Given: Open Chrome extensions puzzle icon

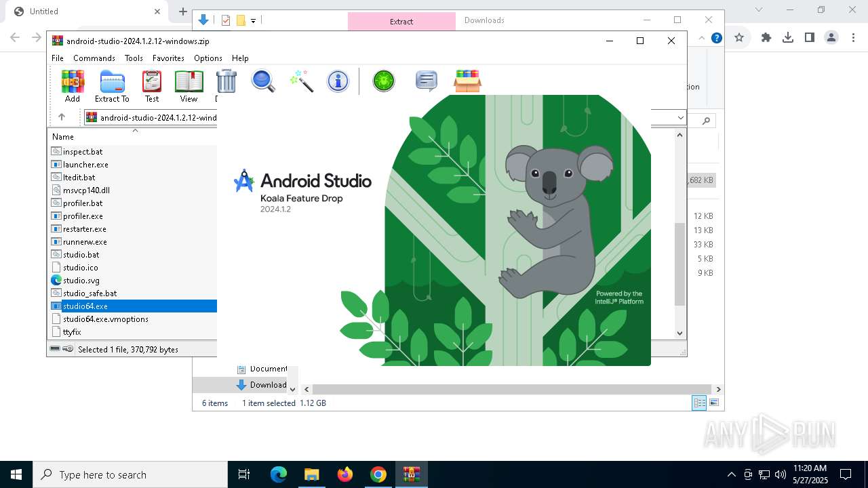Looking at the screenshot, I should pyautogui.click(x=766, y=38).
